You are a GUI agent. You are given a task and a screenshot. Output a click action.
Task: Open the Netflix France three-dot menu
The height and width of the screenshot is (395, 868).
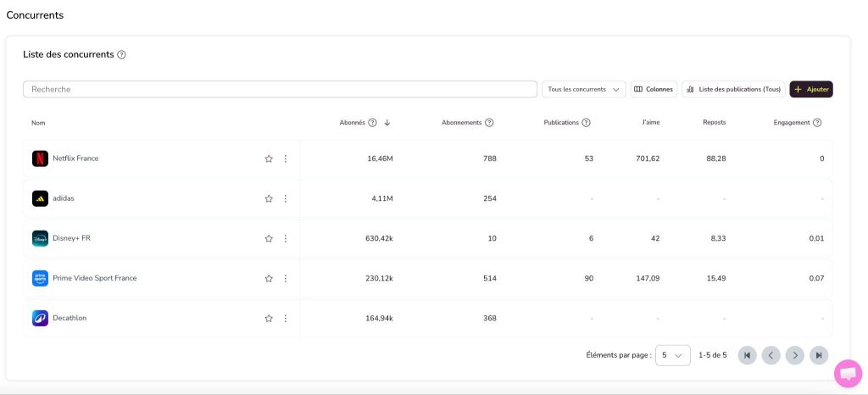tap(286, 159)
